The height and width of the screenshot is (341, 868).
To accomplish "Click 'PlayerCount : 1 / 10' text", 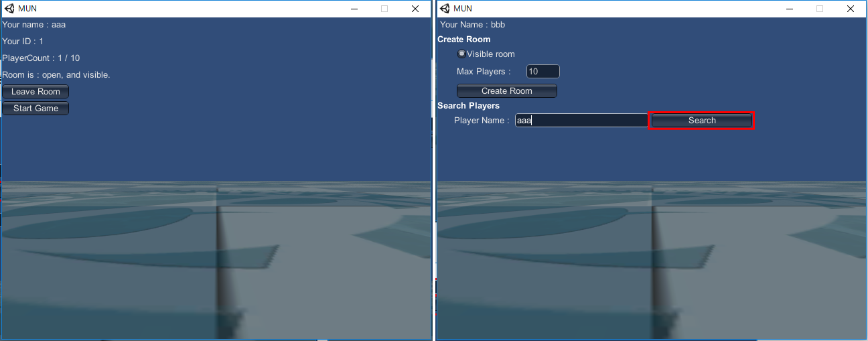I will (x=41, y=58).
